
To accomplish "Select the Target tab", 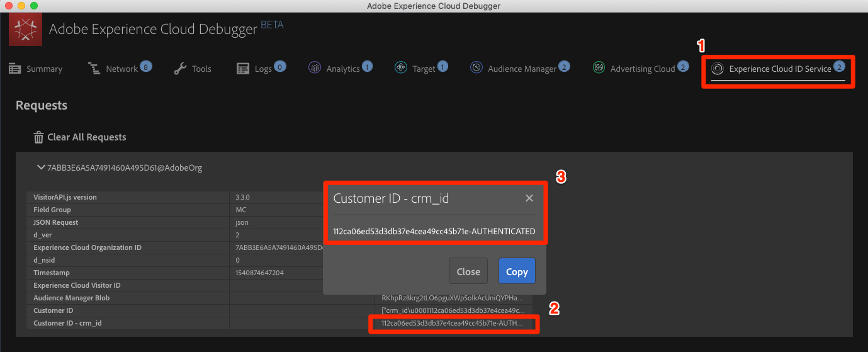I will [x=422, y=67].
